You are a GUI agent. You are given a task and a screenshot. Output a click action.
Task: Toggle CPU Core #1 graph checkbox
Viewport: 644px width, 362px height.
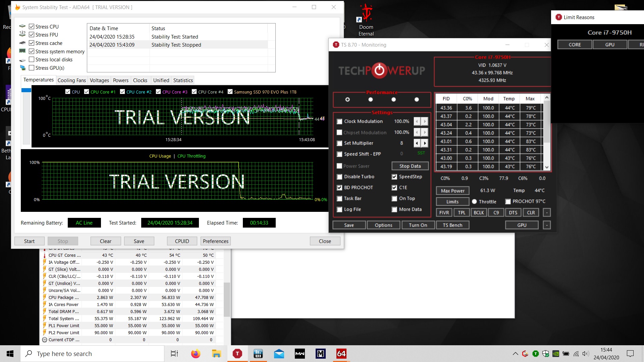pyautogui.click(x=87, y=92)
